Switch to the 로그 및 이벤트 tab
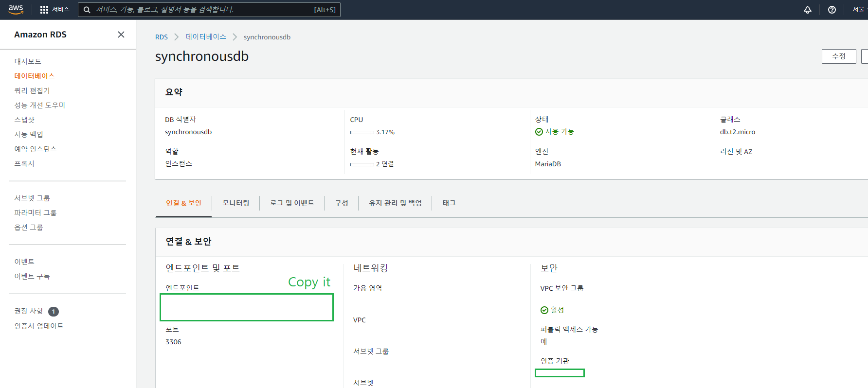Image resolution: width=868 pixels, height=388 pixels. 292,203
